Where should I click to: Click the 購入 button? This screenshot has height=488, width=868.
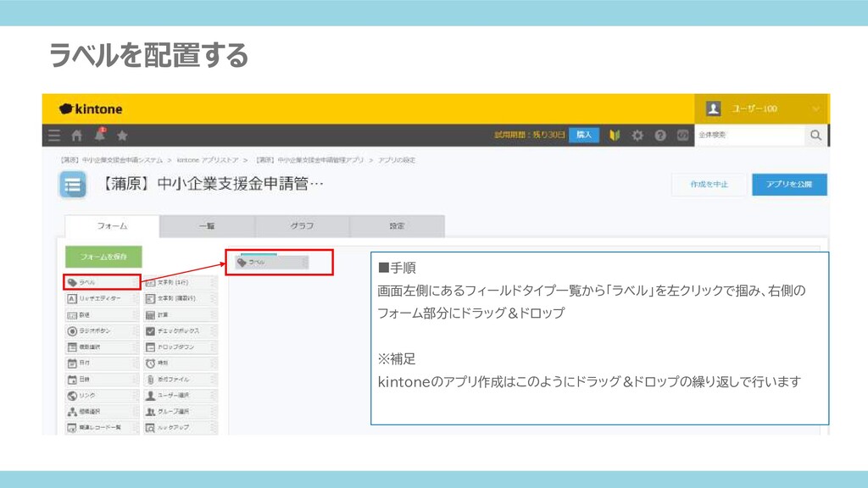pyautogui.click(x=584, y=135)
